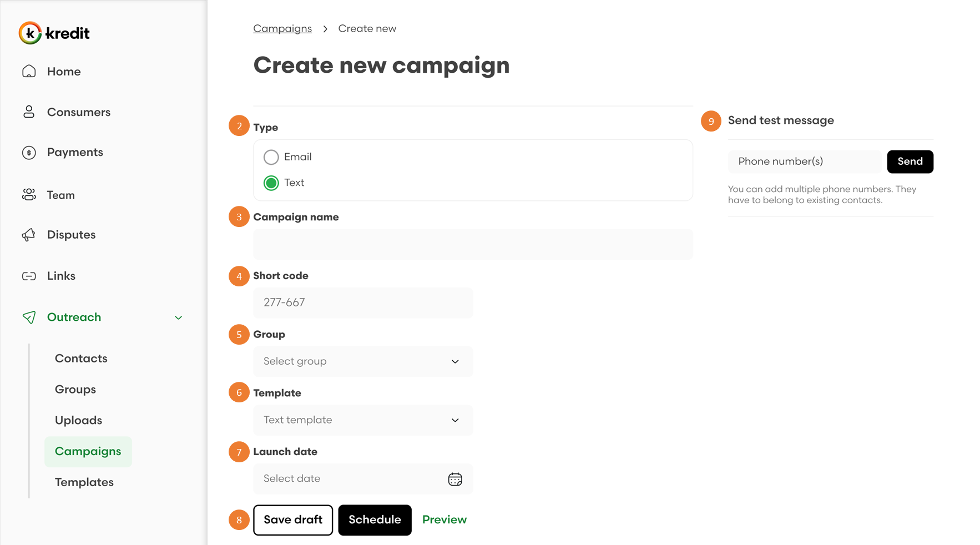The image size is (980, 545).
Task: Open the Select group dropdown
Action: 363,361
